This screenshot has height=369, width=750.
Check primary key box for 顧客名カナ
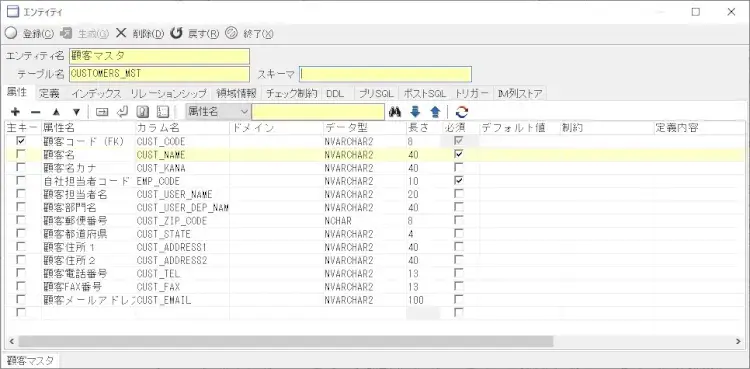point(21,168)
